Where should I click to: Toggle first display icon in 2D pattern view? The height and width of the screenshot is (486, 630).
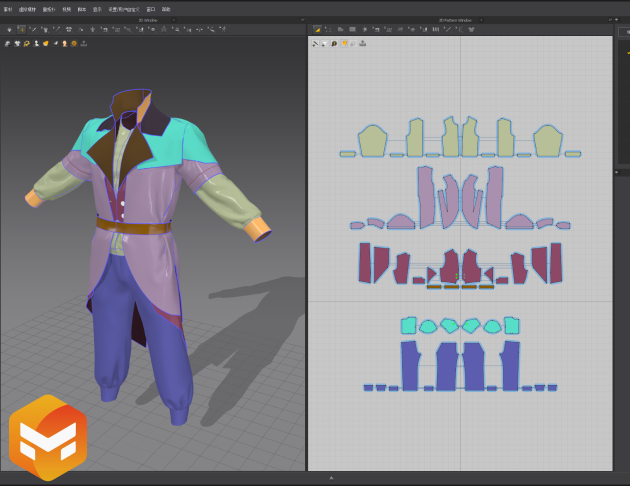[315, 43]
